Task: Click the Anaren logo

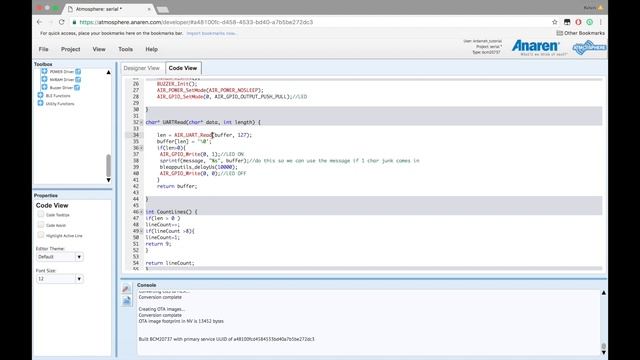Action: tap(536, 47)
